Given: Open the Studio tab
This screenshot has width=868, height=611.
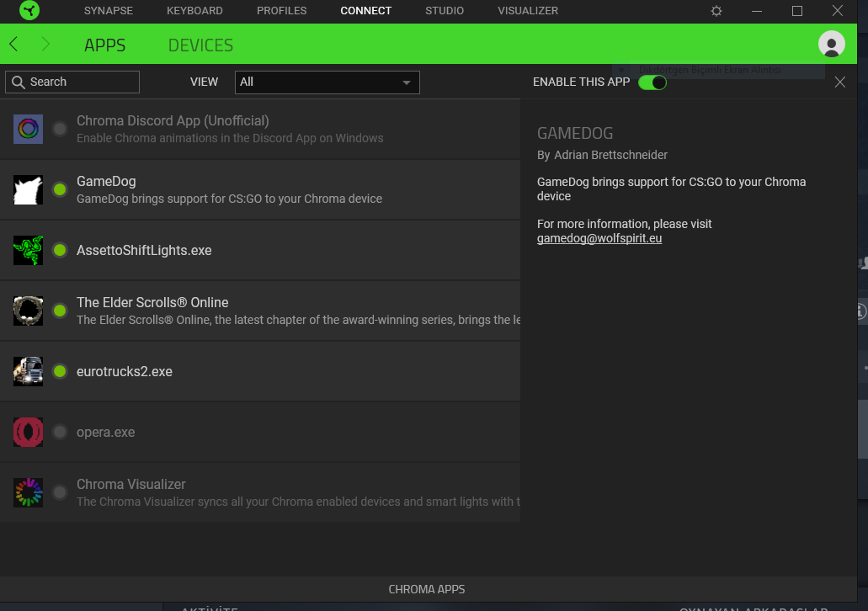Looking at the screenshot, I should click(x=445, y=10).
